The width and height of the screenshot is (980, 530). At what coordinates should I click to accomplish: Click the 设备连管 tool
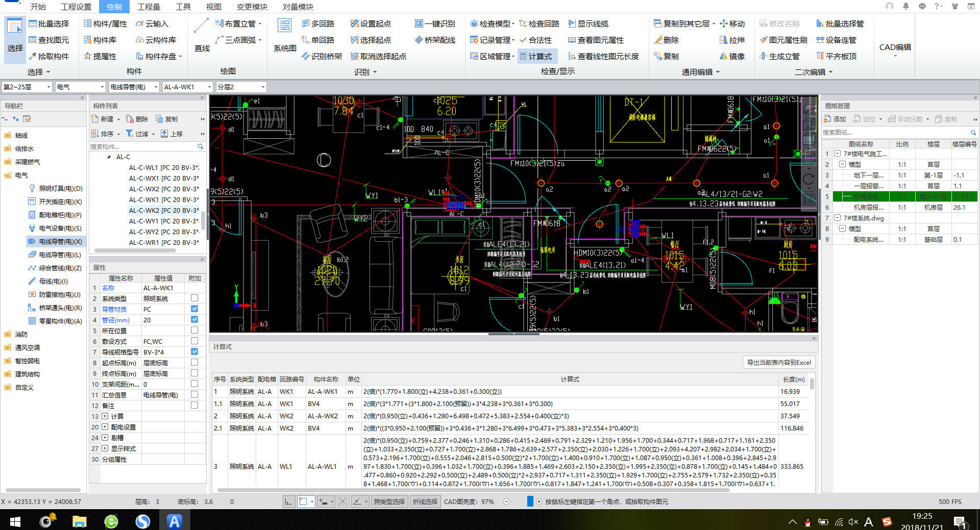836,40
